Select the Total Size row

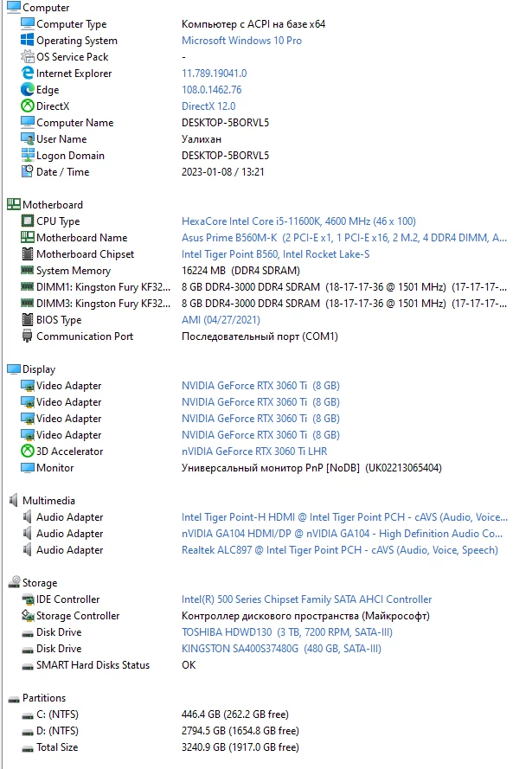click(160, 747)
